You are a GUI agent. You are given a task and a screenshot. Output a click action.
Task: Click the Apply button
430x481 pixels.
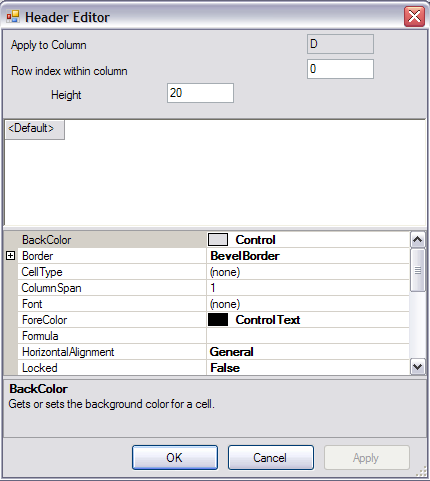(367, 458)
